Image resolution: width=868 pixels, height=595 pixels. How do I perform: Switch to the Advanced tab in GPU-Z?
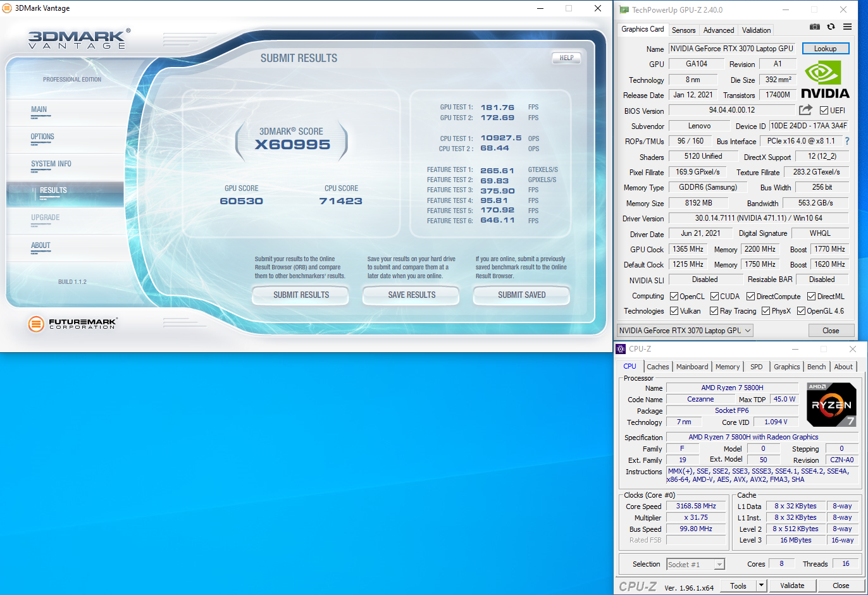(719, 30)
